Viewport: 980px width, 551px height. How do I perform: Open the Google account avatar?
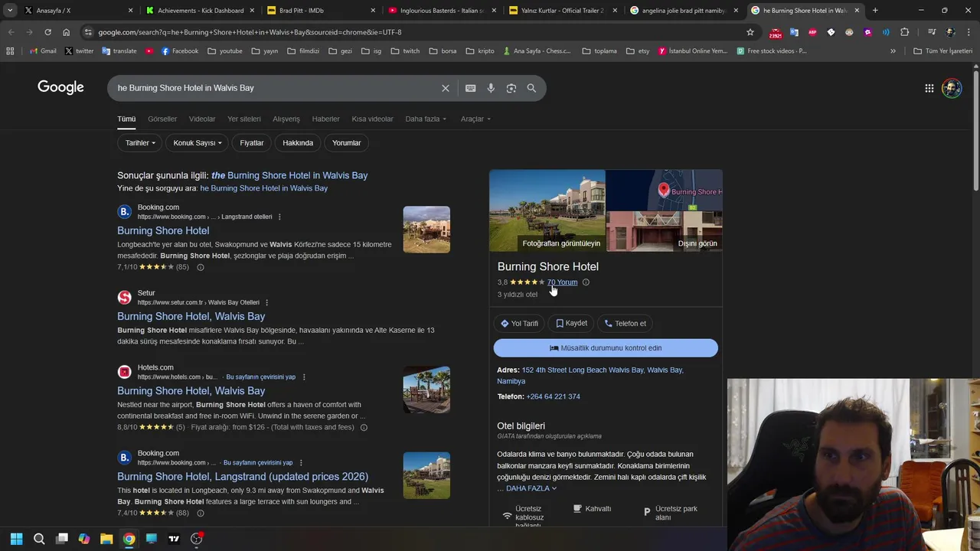pyautogui.click(x=952, y=88)
